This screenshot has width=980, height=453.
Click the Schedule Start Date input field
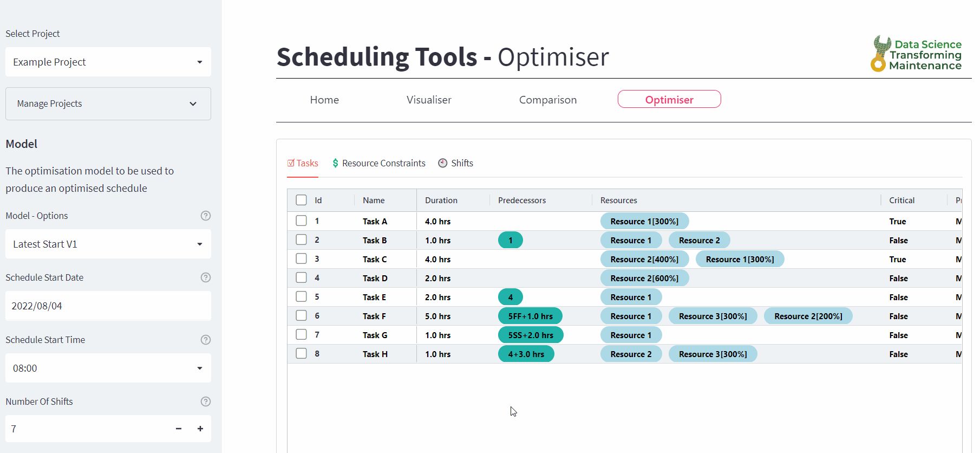click(x=108, y=306)
